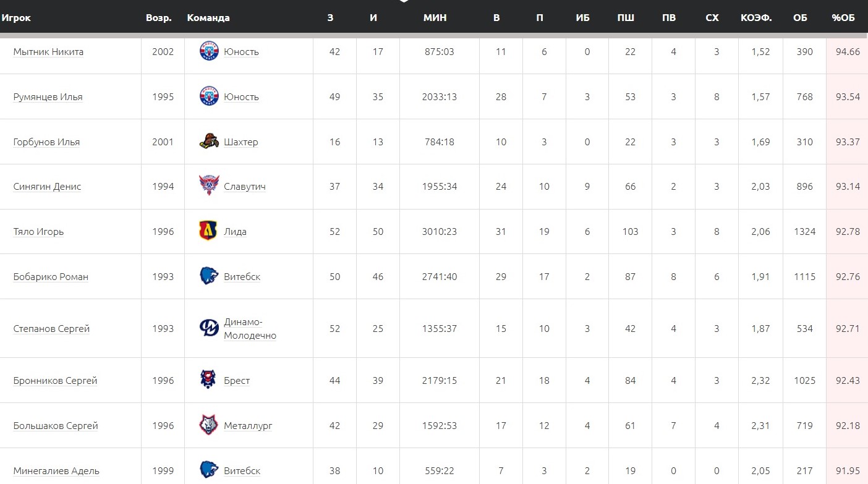The width and height of the screenshot is (868, 484).
Task: Click the Шахтер team logo icon
Action: point(209,142)
